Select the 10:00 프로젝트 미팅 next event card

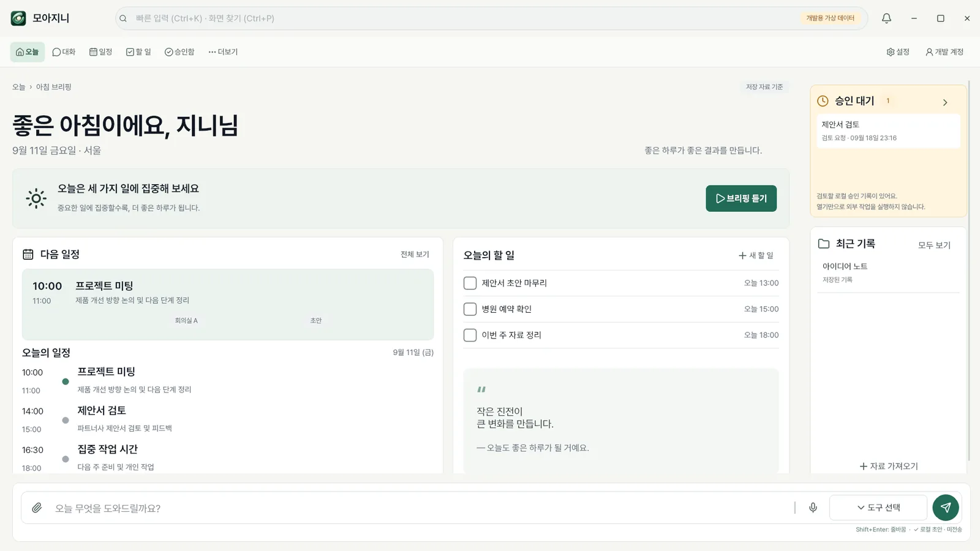[228, 304]
